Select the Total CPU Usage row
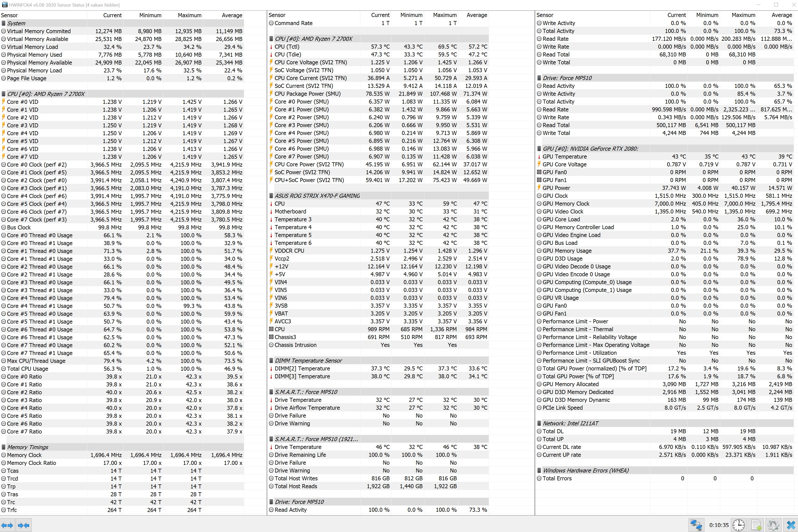Screen dimensions: 798x532 pyautogui.click(x=28, y=368)
